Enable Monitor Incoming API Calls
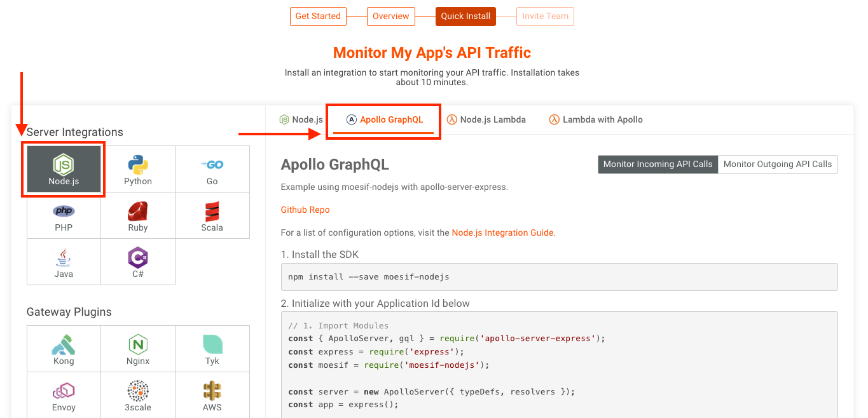The image size is (868, 418). click(x=658, y=164)
